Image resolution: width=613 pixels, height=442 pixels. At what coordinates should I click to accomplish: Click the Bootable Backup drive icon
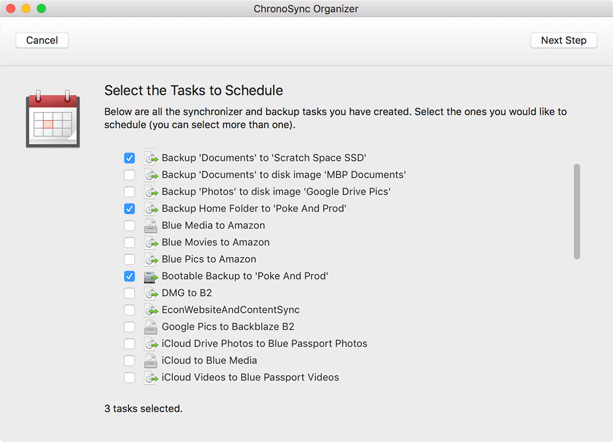(x=151, y=276)
